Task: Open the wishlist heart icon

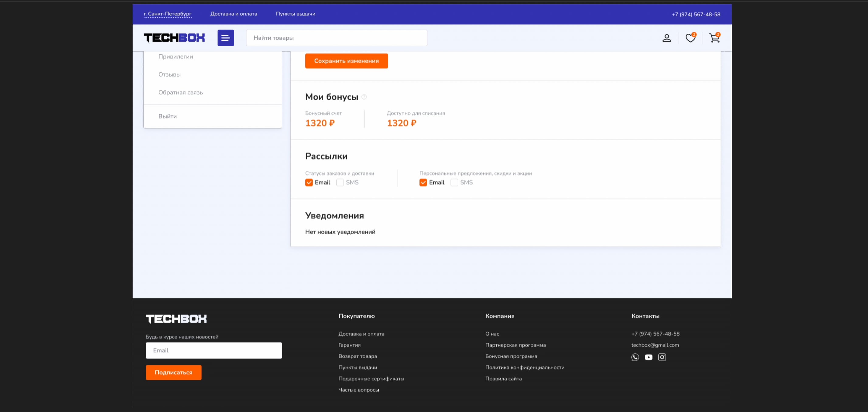Action: [690, 38]
